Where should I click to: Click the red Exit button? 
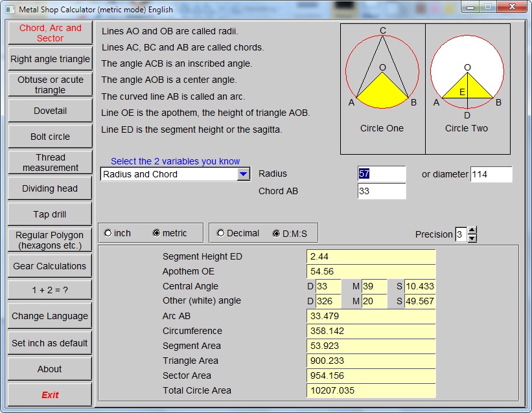click(x=50, y=395)
